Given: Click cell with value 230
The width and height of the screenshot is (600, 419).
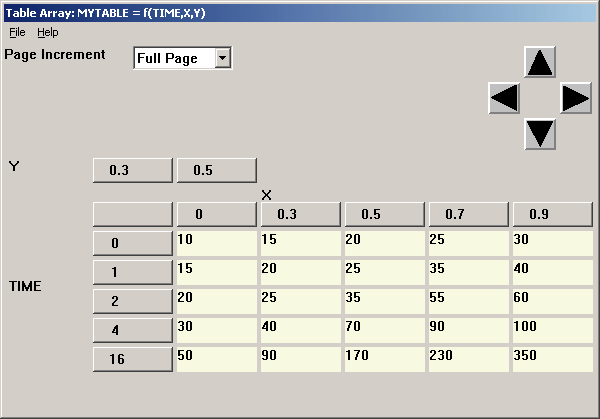Looking at the screenshot, I should pos(469,359).
